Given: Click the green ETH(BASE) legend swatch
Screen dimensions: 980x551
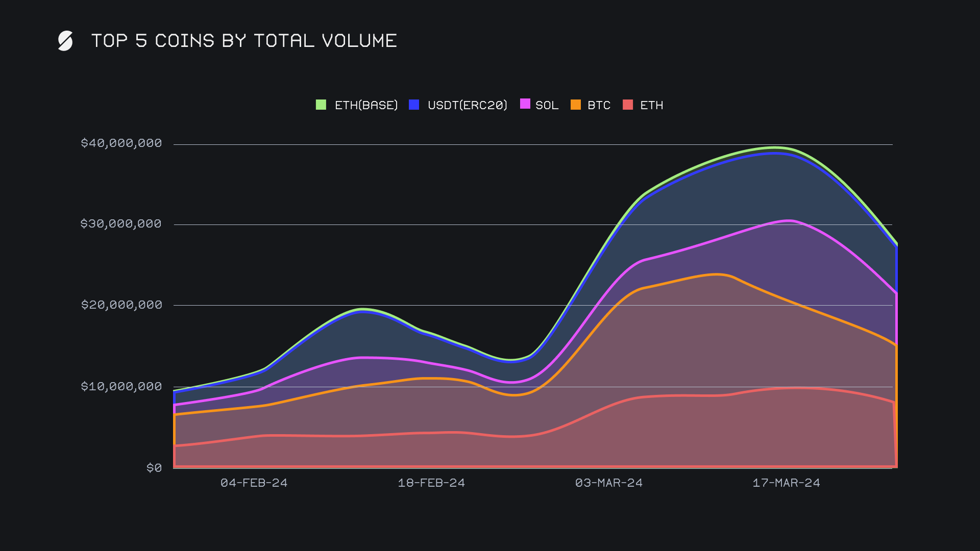Looking at the screenshot, I should (321, 105).
